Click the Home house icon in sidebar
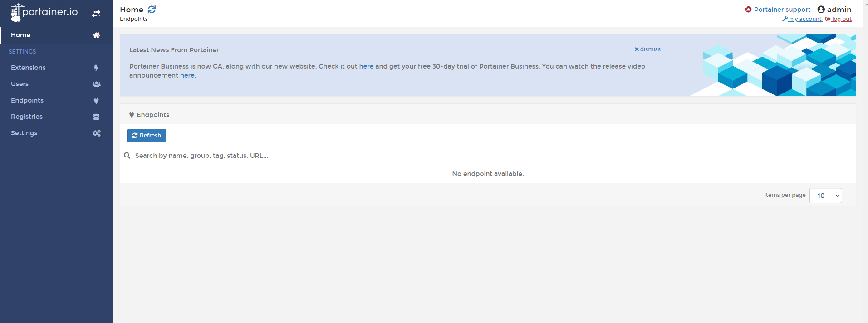 tap(96, 35)
